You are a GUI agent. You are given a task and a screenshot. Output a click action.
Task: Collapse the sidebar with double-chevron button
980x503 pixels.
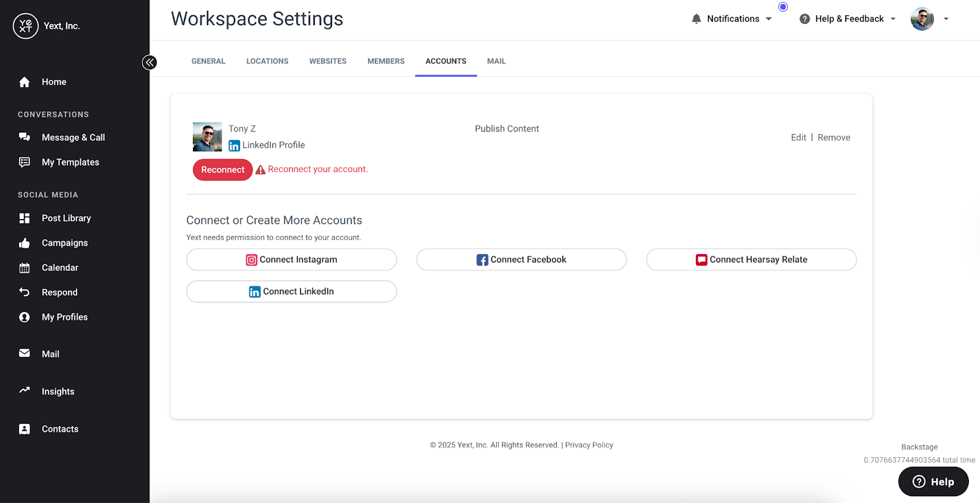tap(149, 62)
